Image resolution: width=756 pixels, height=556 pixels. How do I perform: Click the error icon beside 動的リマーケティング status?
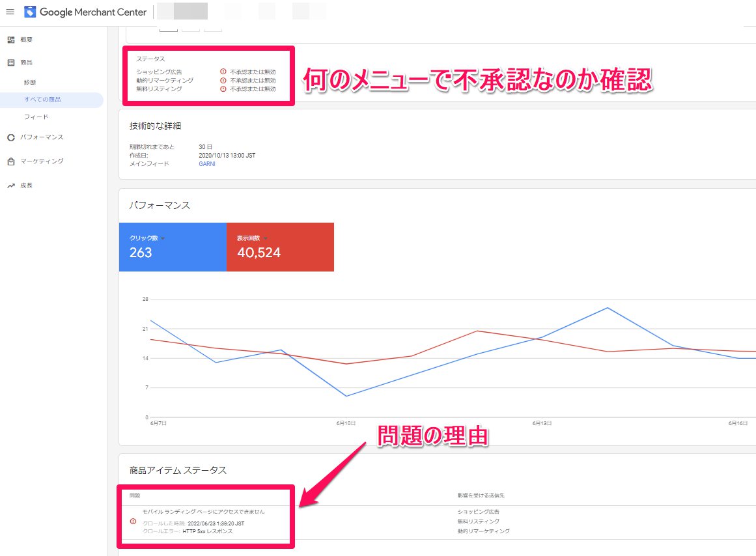point(223,80)
